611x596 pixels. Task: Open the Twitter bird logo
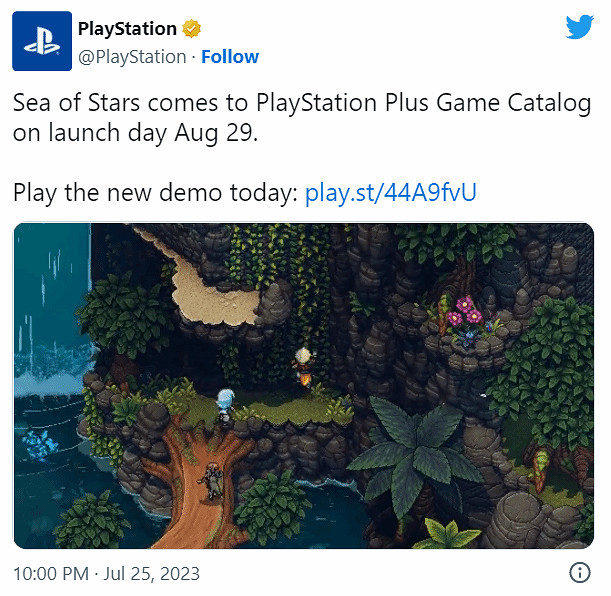pyautogui.click(x=580, y=27)
